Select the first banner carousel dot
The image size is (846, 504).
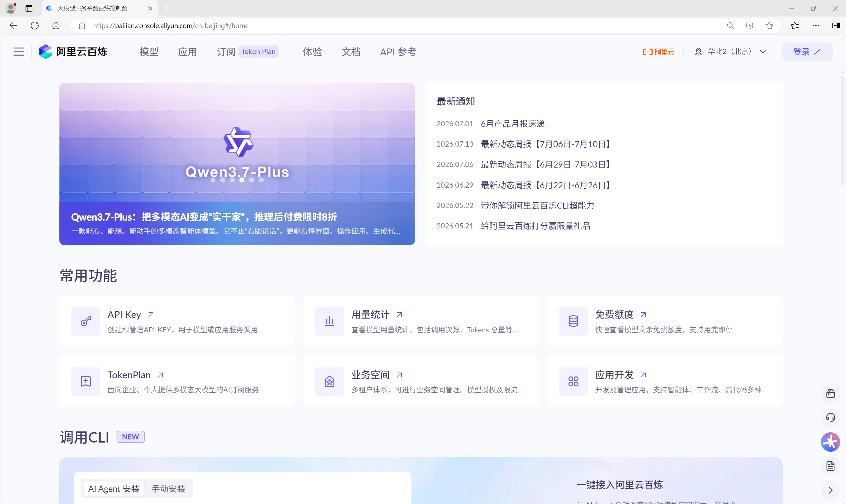tap(213, 180)
